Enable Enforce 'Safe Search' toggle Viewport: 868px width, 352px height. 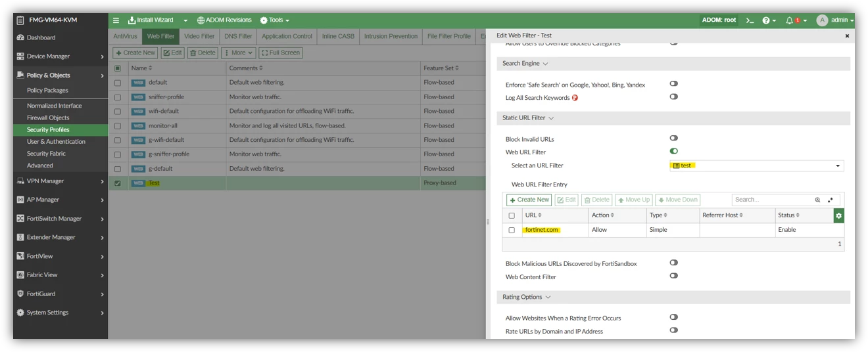click(x=674, y=84)
